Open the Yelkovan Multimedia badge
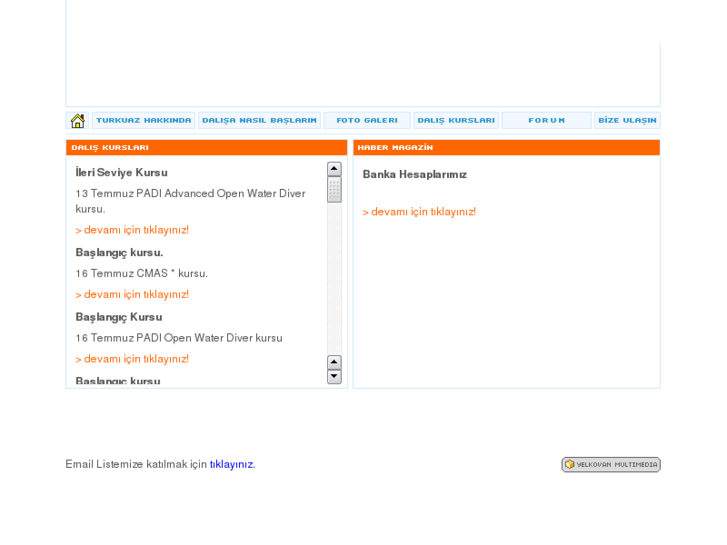The image size is (727, 545). (x=611, y=464)
